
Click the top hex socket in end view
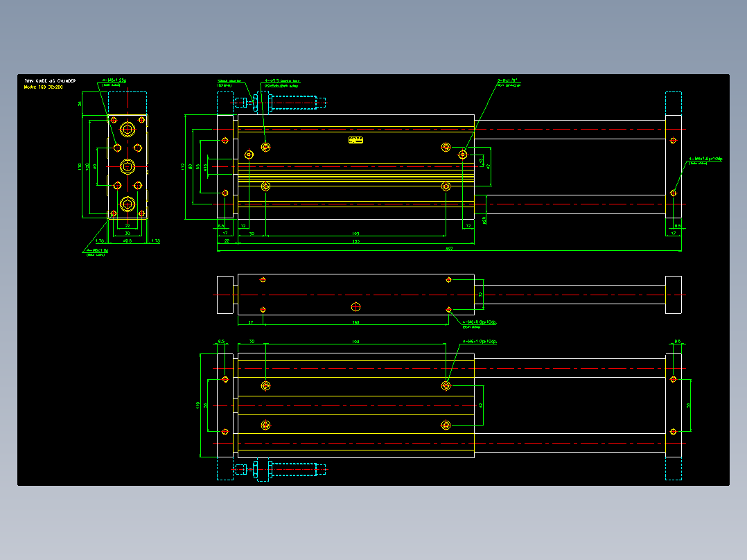point(128,129)
